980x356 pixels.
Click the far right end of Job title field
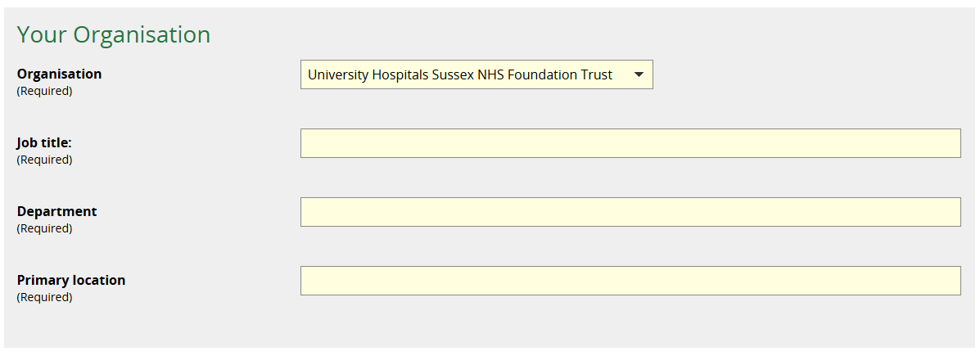tap(950, 143)
